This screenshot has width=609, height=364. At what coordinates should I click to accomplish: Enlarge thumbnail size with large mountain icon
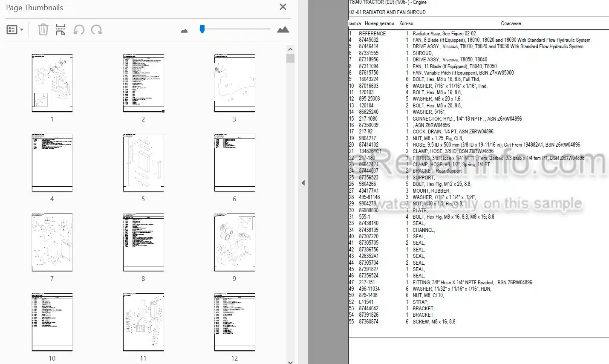pos(283,29)
